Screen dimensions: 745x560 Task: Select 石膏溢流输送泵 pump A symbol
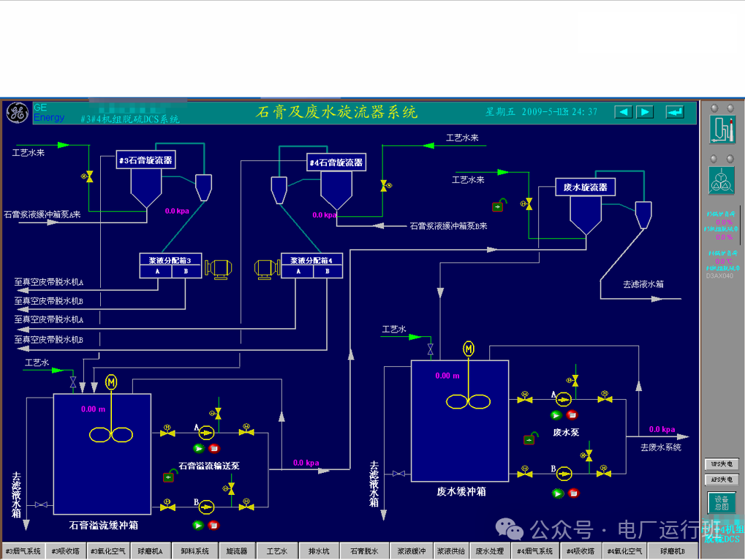point(205,433)
